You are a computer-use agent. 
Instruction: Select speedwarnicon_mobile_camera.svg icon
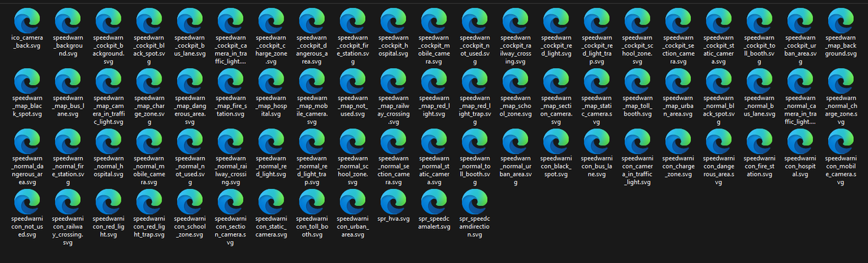coord(842,141)
